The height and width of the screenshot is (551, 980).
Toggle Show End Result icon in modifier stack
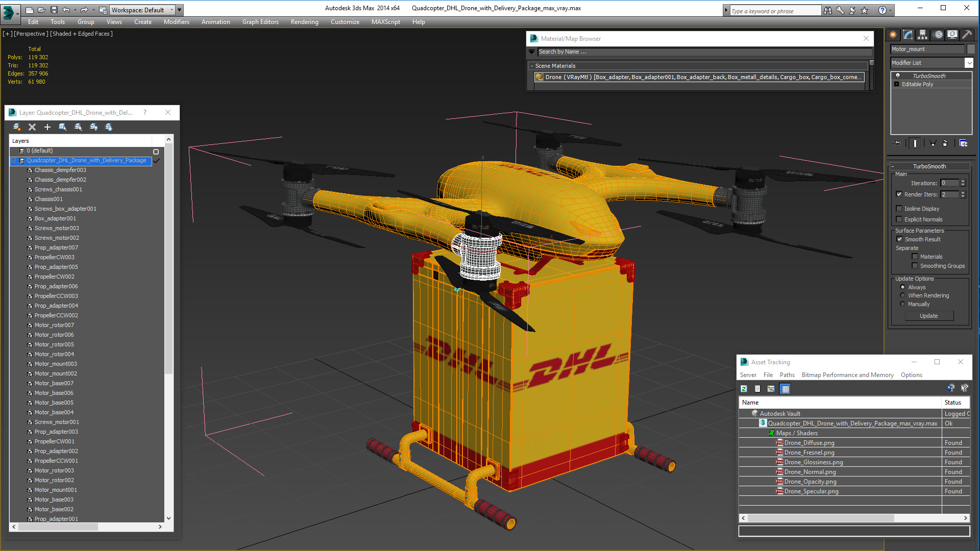pos(915,143)
